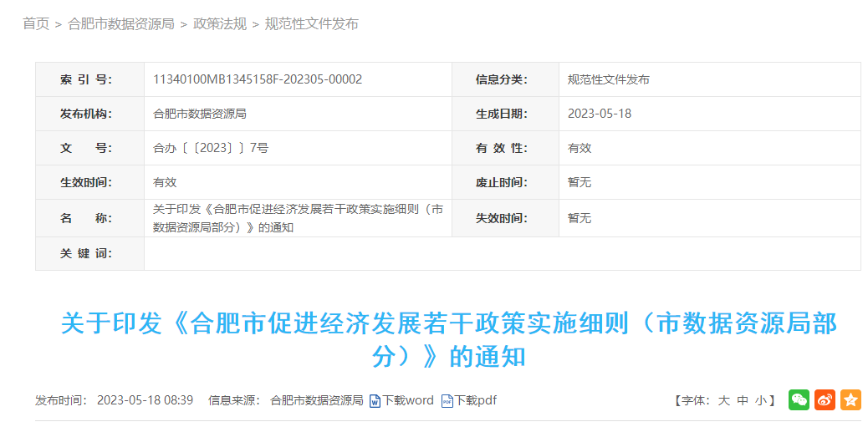868x422 pixels.
Task: Open 规范性文件发布 breadcrumb item
Action: tap(311, 24)
